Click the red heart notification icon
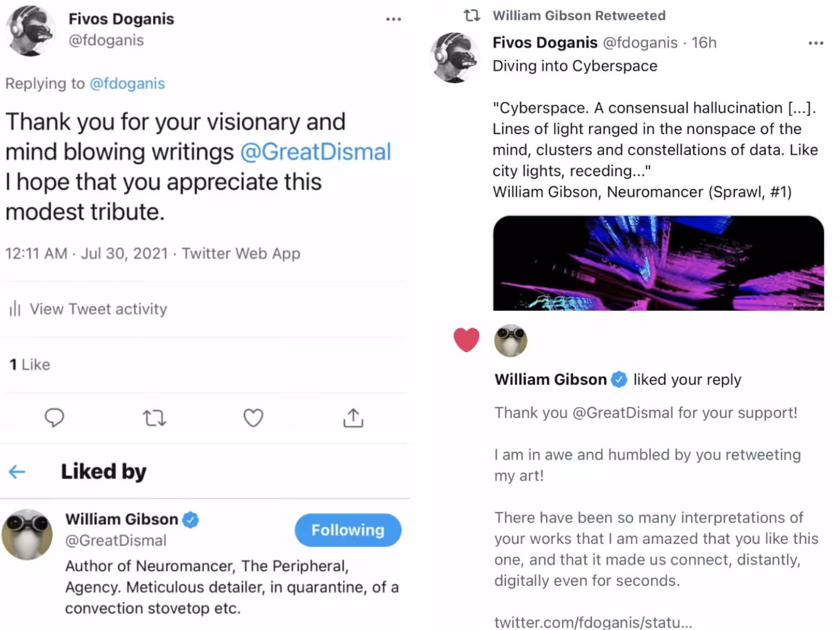Screen dimensions: 840x630 coord(466,339)
